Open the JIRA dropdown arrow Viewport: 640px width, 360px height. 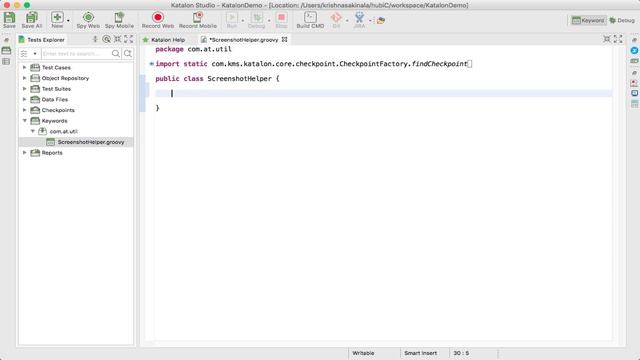point(370,20)
